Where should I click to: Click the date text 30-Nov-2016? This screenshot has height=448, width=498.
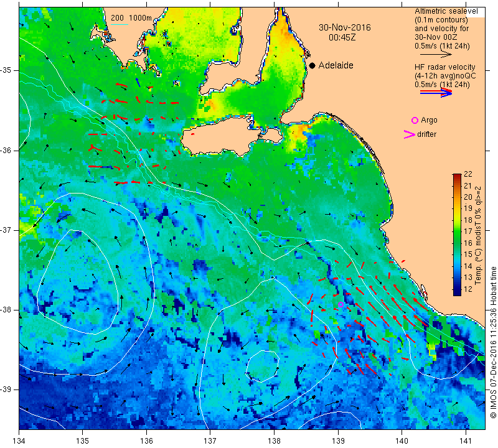click(345, 27)
